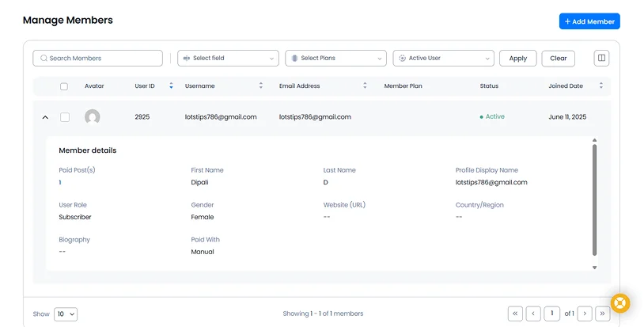Open the Select Plans dropdown
Viewport: 644px width, 327px height.
click(335, 59)
